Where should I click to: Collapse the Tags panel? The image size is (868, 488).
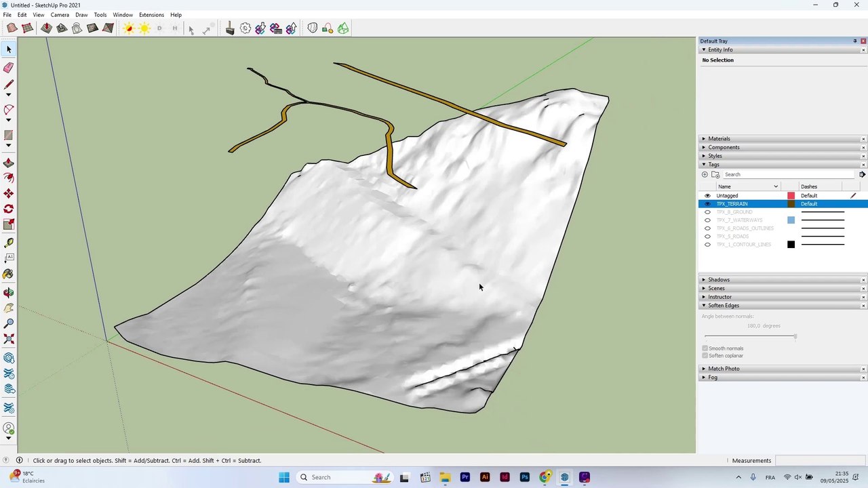704,165
